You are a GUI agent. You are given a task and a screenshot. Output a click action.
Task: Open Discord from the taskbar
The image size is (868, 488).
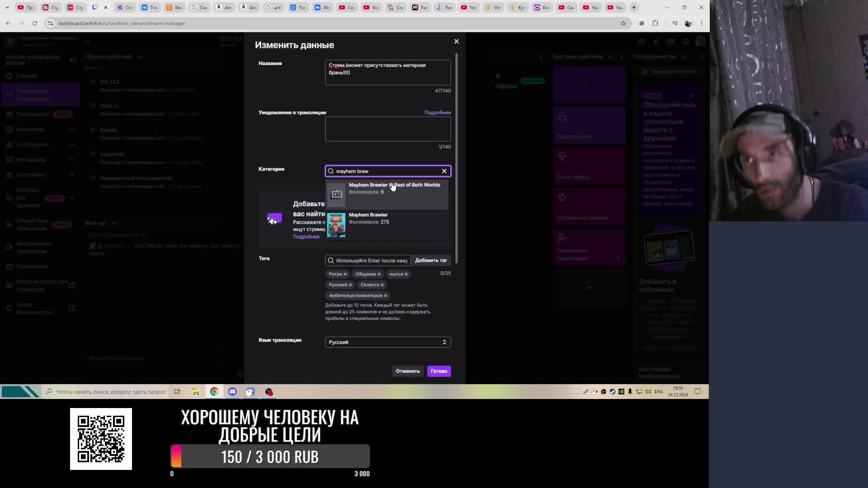[x=232, y=392]
